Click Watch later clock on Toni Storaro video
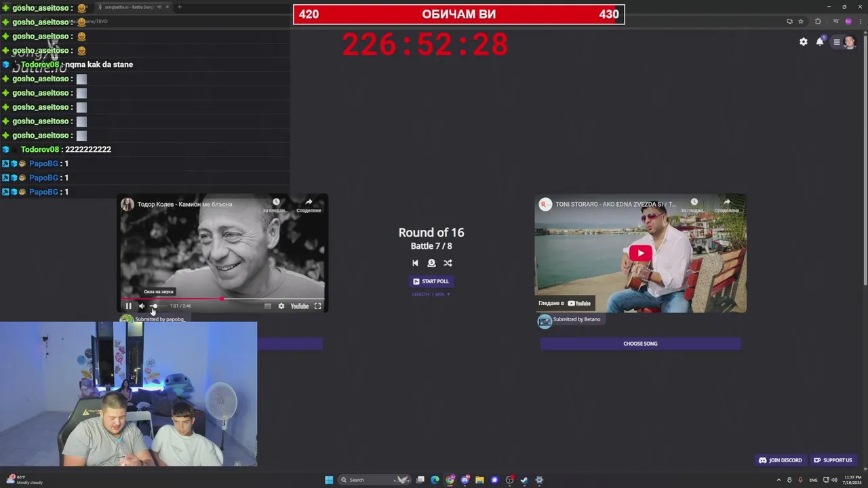Image resolution: width=868 pixels, height=488 pixels. click(694, 202)
